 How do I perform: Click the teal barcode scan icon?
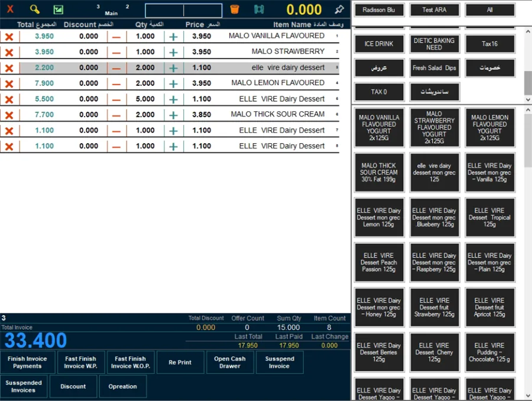[x=259, y=9]
